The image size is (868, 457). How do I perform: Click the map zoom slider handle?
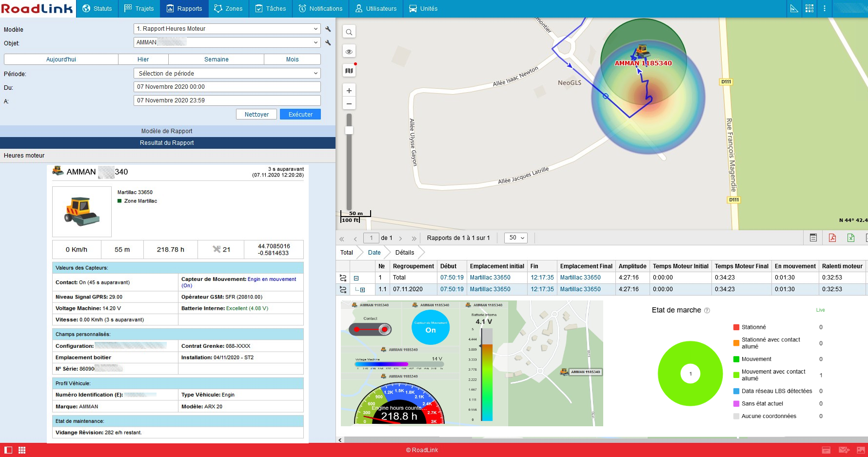(349, 130)
